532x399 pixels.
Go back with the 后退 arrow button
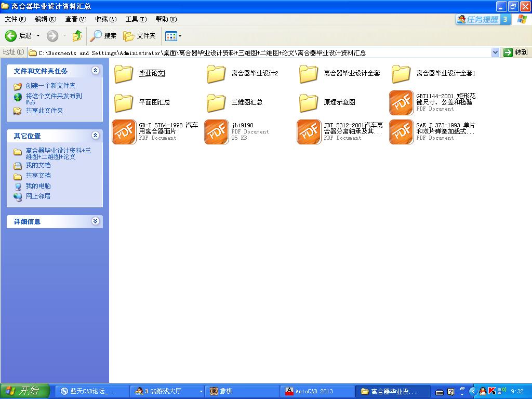point(18,36)
